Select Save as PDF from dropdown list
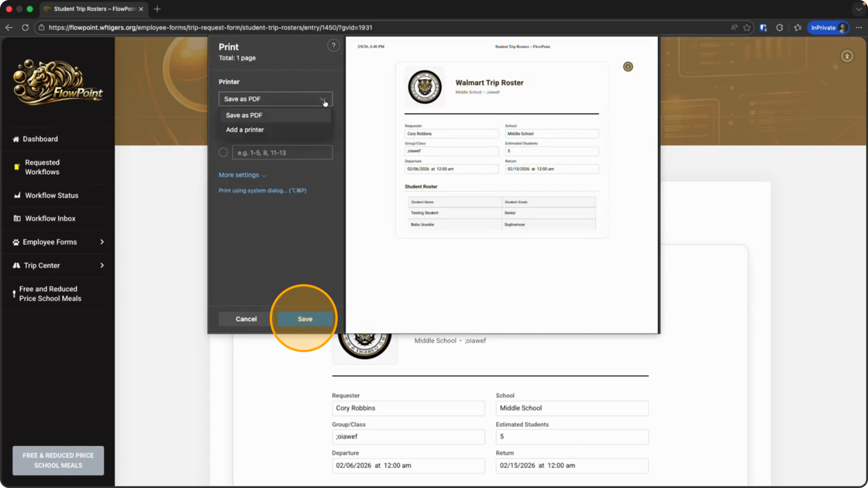The image size is (868, 488). [x=244, y=115]
